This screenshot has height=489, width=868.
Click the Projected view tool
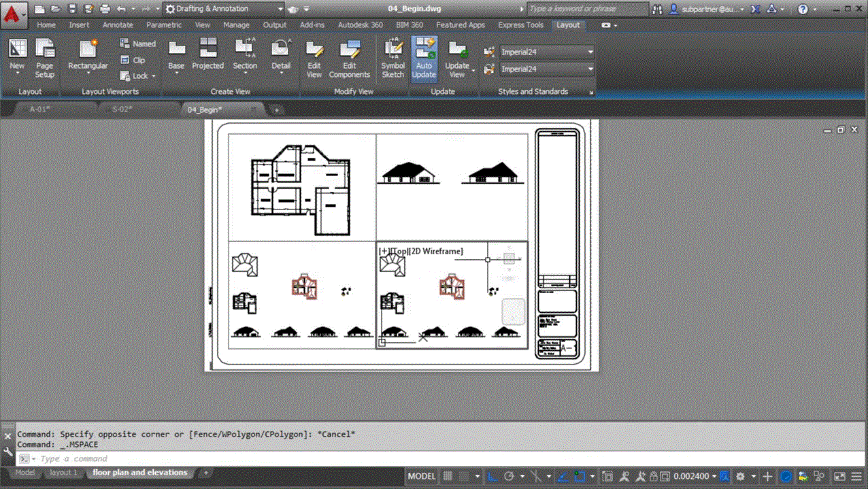207,54
